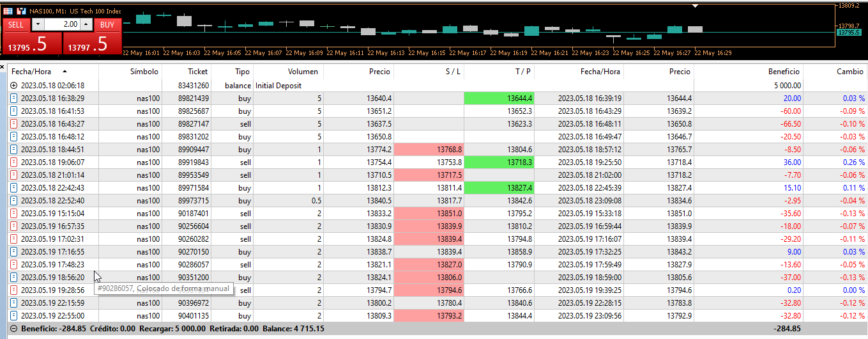The image size is (868, 339).
Task: Close the history panel with the X
Action: click(3, 66)
